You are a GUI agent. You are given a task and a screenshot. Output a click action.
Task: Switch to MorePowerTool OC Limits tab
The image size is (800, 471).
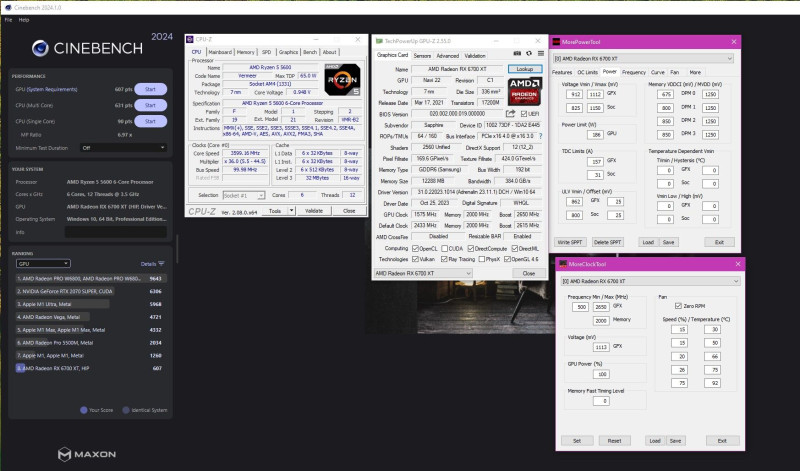[587, 72]
